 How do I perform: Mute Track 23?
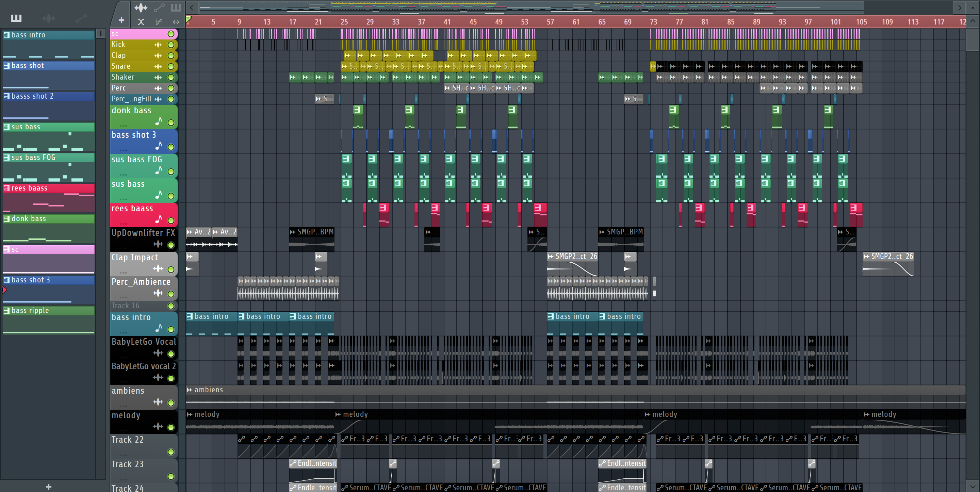pyautogui.click(x=171, y=476)
